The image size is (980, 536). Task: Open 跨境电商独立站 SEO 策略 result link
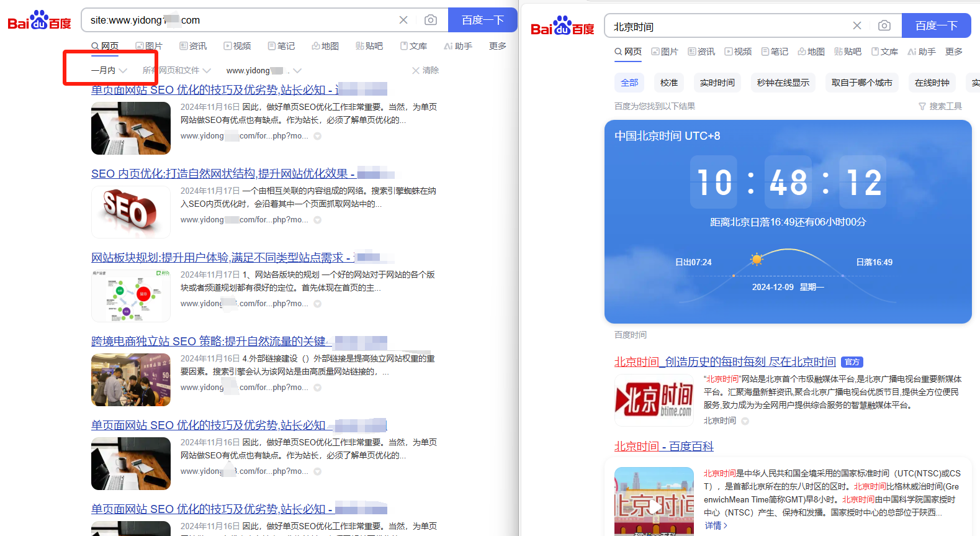click(239, 341)
